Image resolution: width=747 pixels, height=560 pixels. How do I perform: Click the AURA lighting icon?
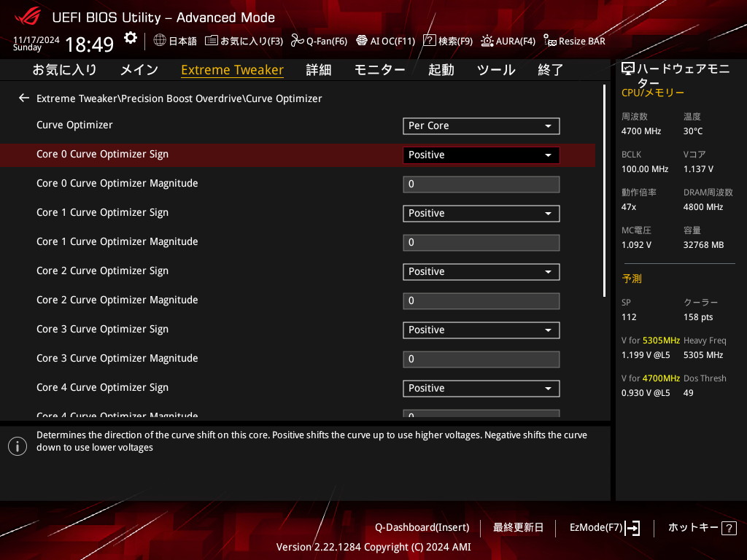point(487,41)
